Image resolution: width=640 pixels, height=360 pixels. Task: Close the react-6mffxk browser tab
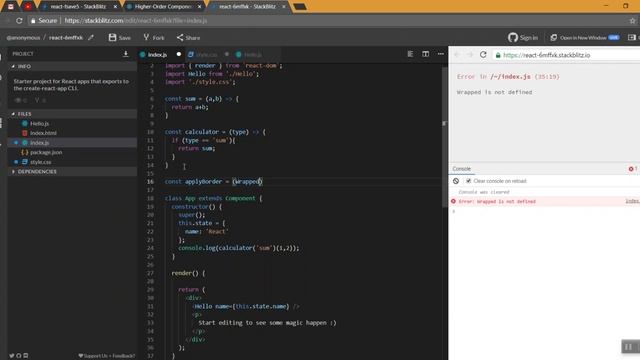point(284,7)
